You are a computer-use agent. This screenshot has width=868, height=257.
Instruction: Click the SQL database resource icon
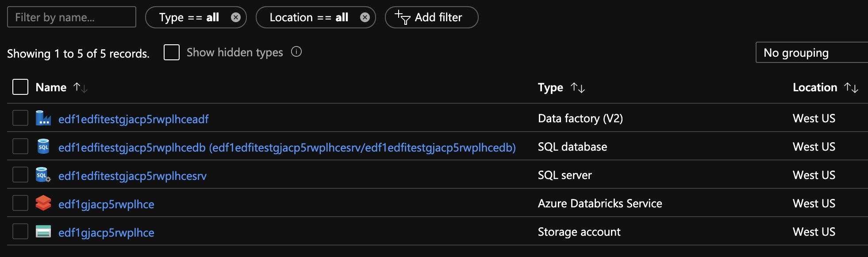43,147
